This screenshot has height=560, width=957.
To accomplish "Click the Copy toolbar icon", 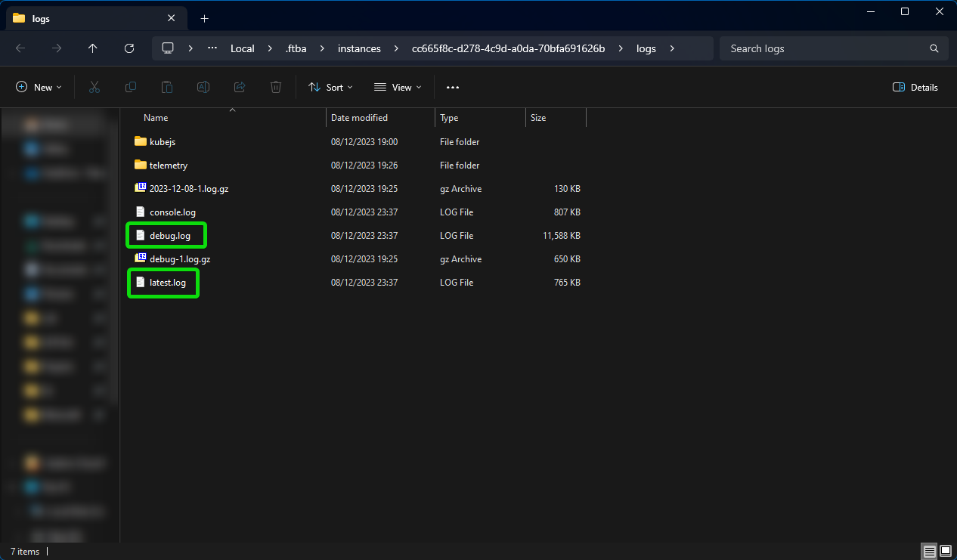I will (131, 88).
